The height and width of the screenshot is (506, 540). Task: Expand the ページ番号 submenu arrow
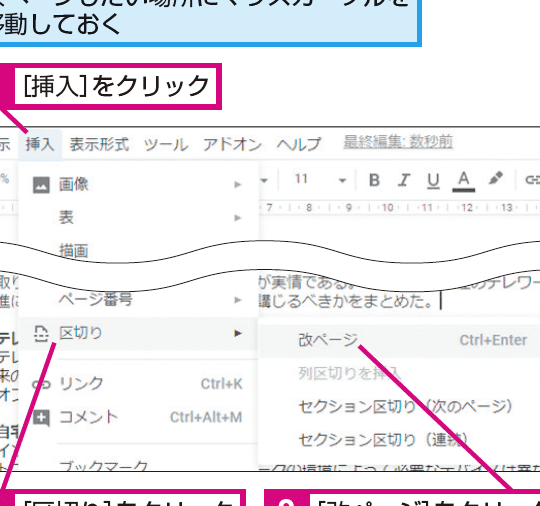pyautogui.click(x=238, y=300)
